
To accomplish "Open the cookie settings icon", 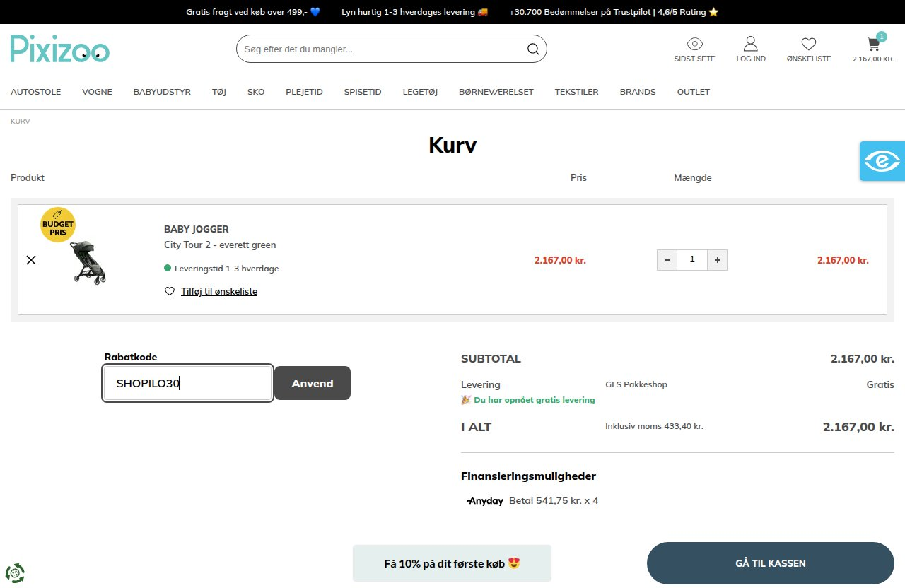I will tap(15, 572).
